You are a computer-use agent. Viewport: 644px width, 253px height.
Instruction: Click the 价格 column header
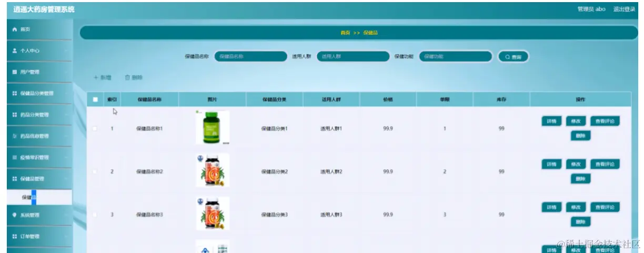388,99
